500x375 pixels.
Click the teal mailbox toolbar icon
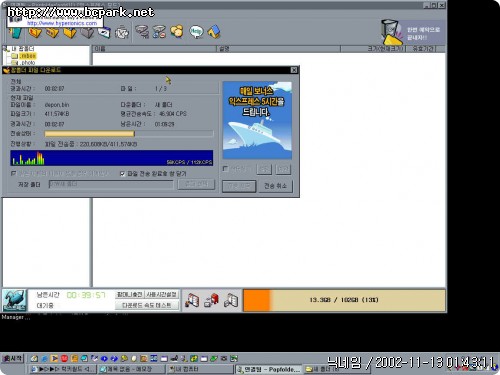click(15, 33)
